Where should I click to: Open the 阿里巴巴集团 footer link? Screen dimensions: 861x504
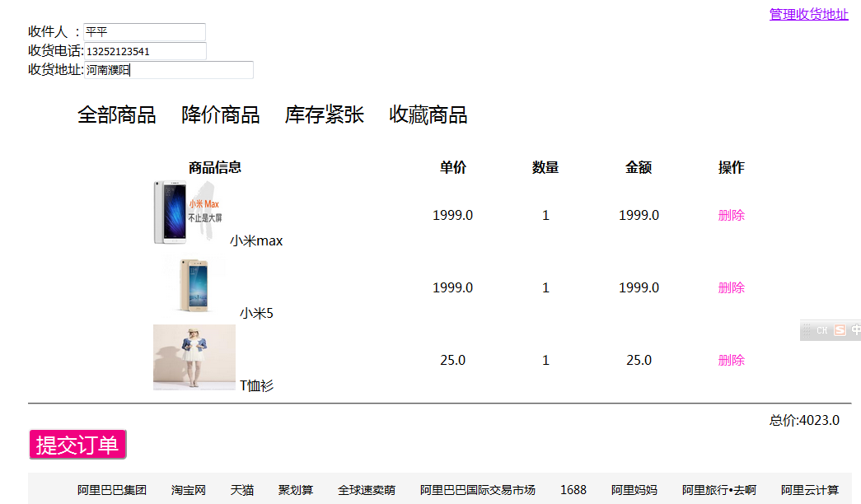(111, 490)
